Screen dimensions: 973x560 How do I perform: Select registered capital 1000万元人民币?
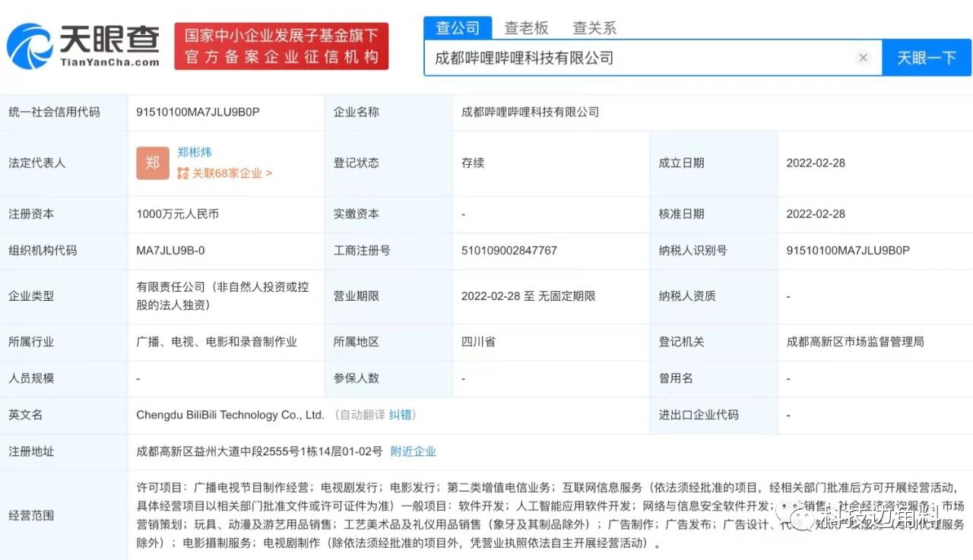click(177, 214)
